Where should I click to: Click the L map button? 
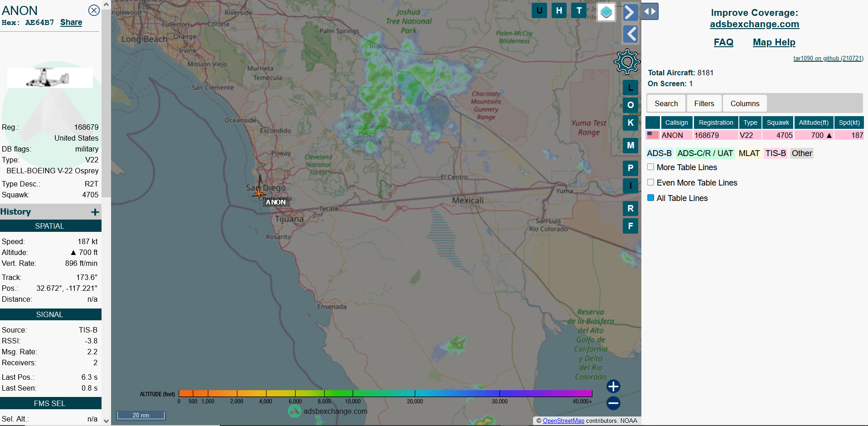coord(630,88)
